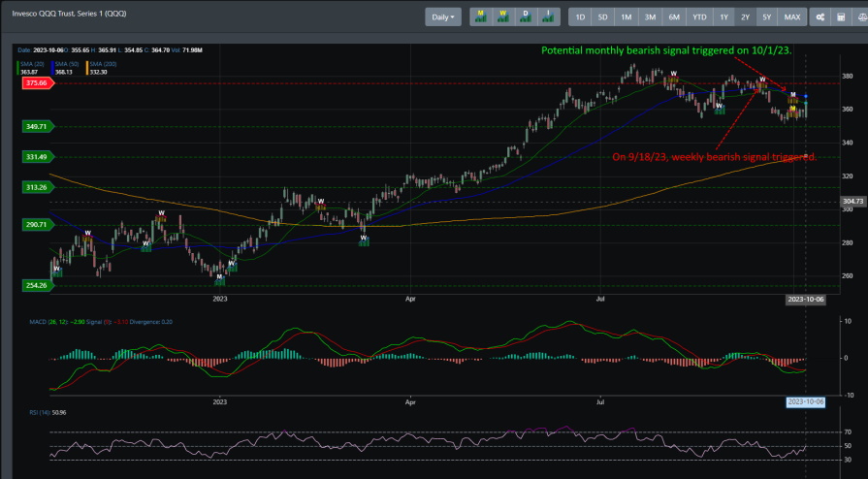
Task: Click the SMA (50) legend label
Action: 68,64
